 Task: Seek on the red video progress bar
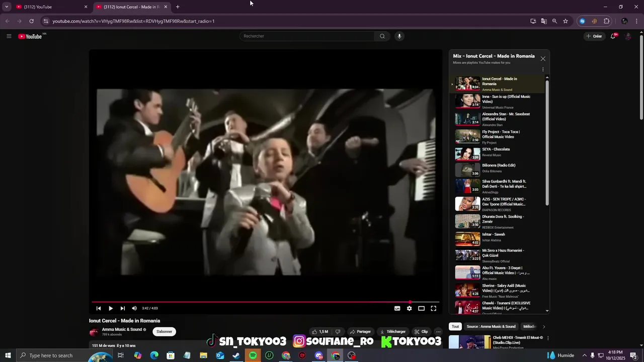[266, 302]
